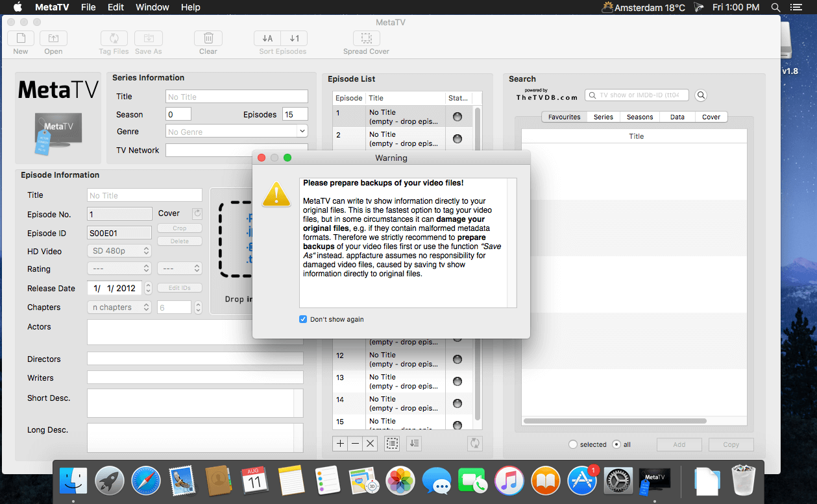Switch to the Data tab
The height and width of the screenshot is (504, 817).
point(677,117)
